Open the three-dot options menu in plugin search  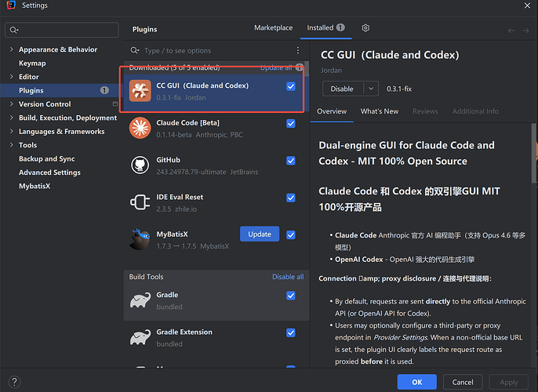coord(298,50)
